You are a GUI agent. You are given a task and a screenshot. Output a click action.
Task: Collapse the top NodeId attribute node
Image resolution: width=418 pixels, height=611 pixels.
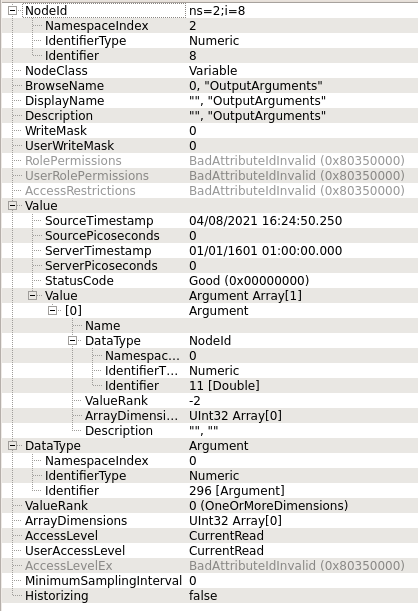coord(12,11)
